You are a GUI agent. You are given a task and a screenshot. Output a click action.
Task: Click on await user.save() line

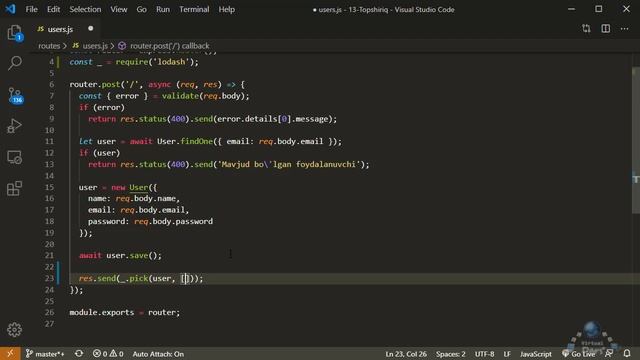coord(120,256)
